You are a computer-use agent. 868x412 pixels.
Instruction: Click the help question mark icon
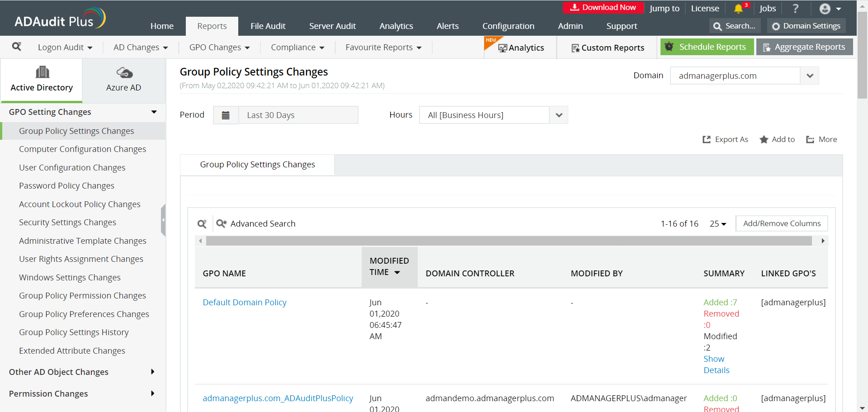point(796,8)
